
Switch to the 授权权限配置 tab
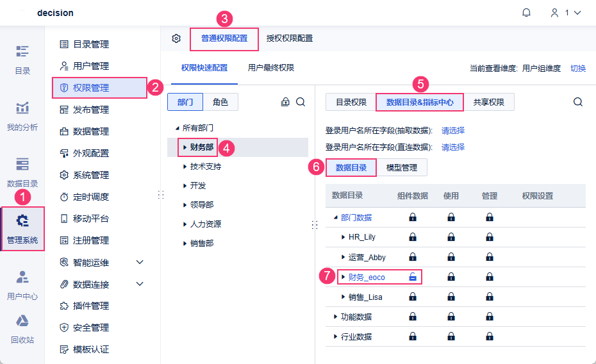coord(290,38)
